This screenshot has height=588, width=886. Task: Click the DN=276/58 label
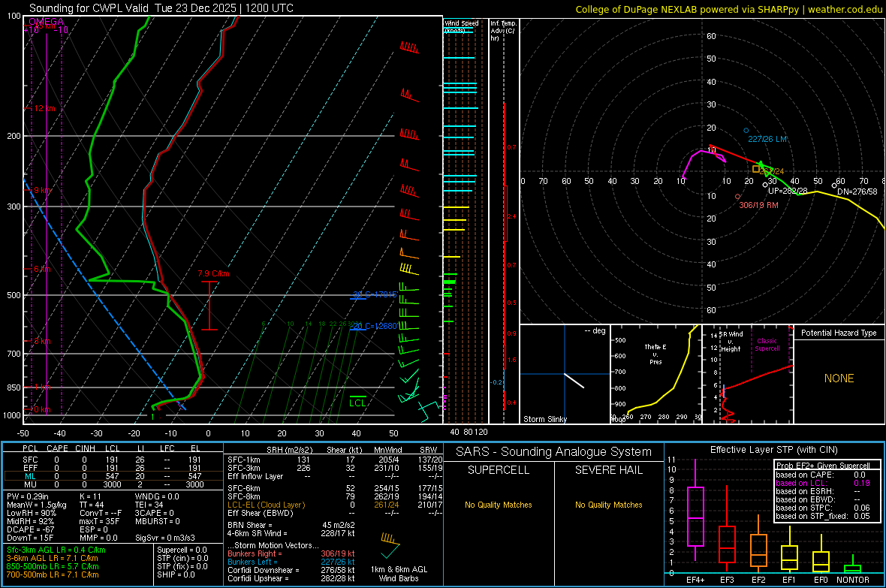point(857,191)
